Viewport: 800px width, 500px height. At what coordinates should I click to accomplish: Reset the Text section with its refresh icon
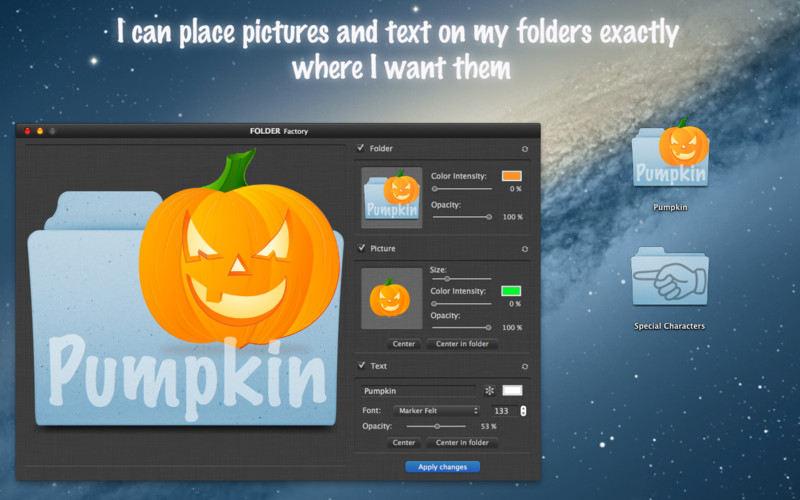(524, 366)
